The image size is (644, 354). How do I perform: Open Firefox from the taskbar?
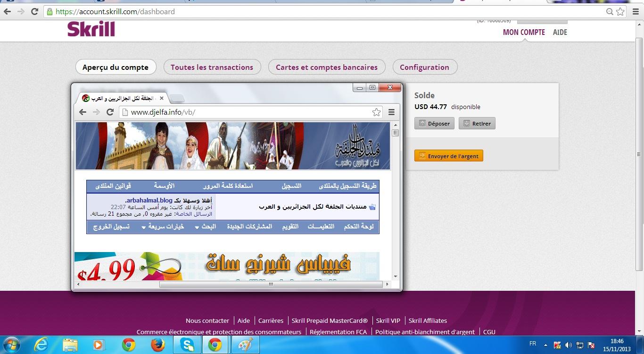pos(157,345)
